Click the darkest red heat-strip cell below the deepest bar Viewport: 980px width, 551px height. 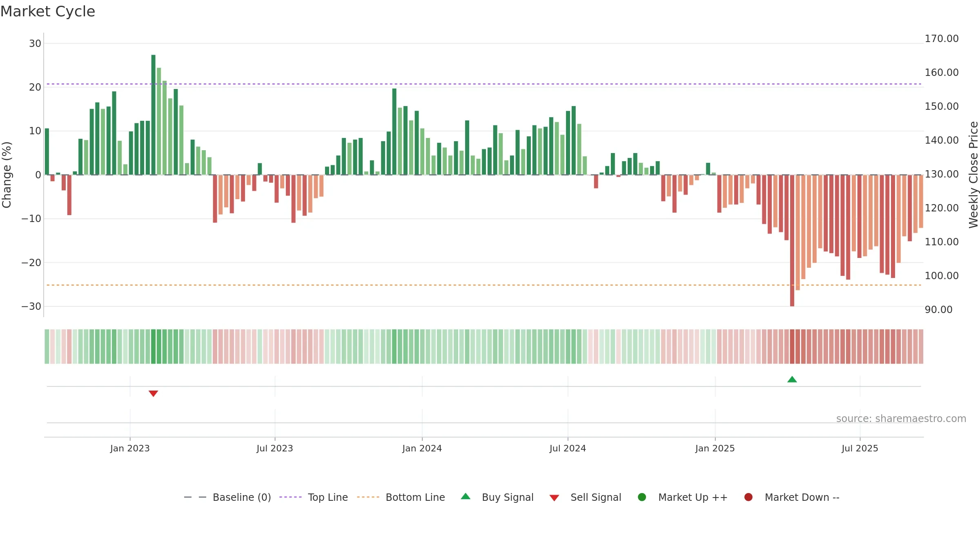point(792,347)
